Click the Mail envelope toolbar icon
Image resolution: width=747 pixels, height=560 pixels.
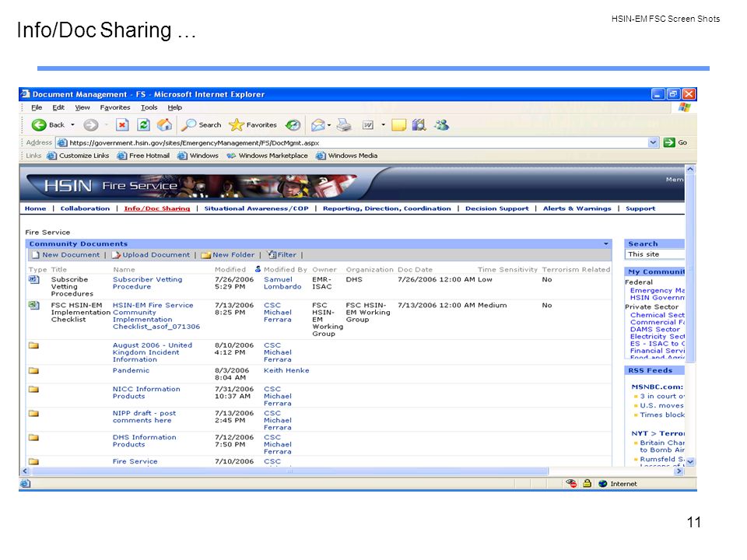tap(317, 124)
